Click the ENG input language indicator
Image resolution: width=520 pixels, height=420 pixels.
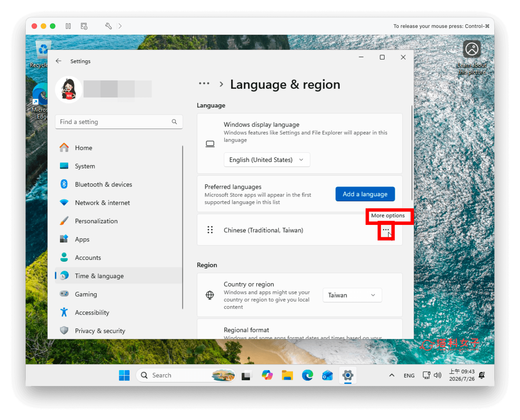point(409,376)
